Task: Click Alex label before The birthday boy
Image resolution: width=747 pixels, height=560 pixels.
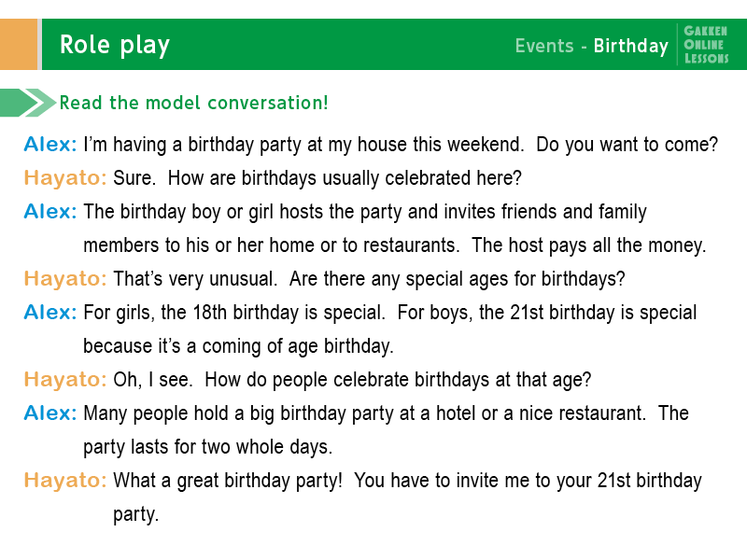Action: click(x=50, y=212)
